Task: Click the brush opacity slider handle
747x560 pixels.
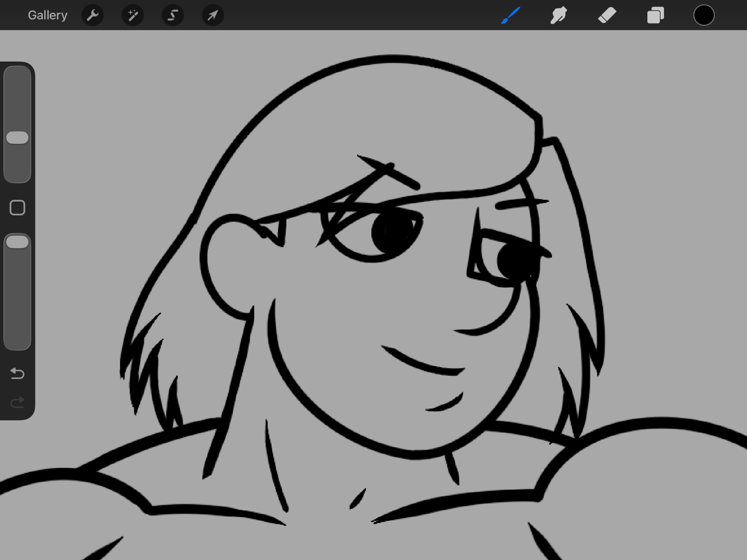Action: [17, 242]
